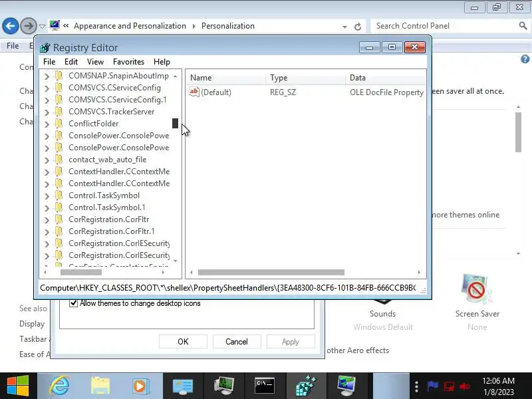
Task: Expand the contact_wab_auto_file key
Action: [x=47, y=160]
